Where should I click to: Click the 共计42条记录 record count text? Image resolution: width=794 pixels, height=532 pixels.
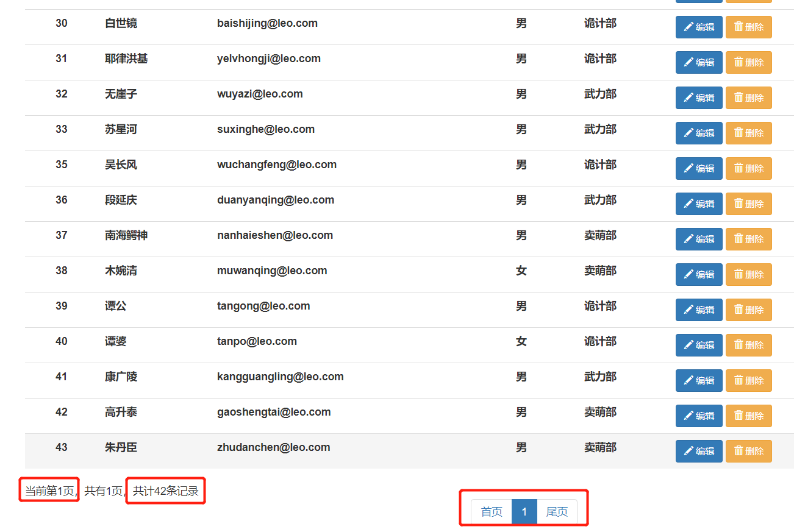pos(166,491)
